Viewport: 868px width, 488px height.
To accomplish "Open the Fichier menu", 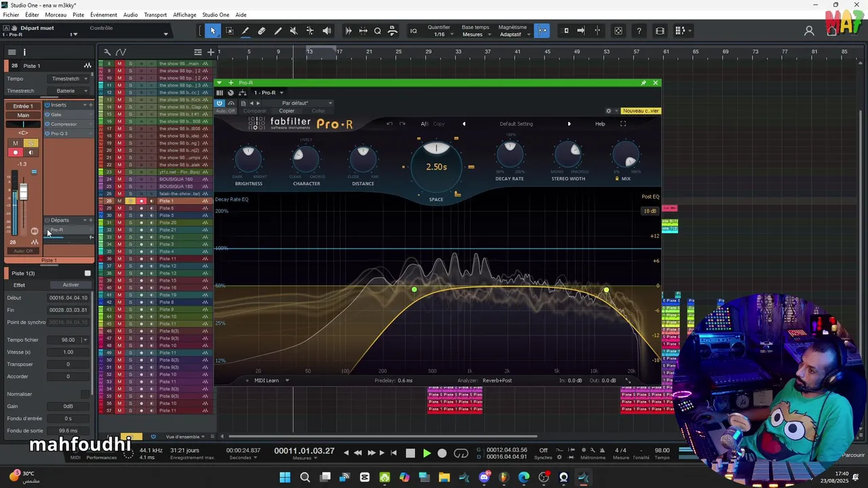I will point(12,15).
